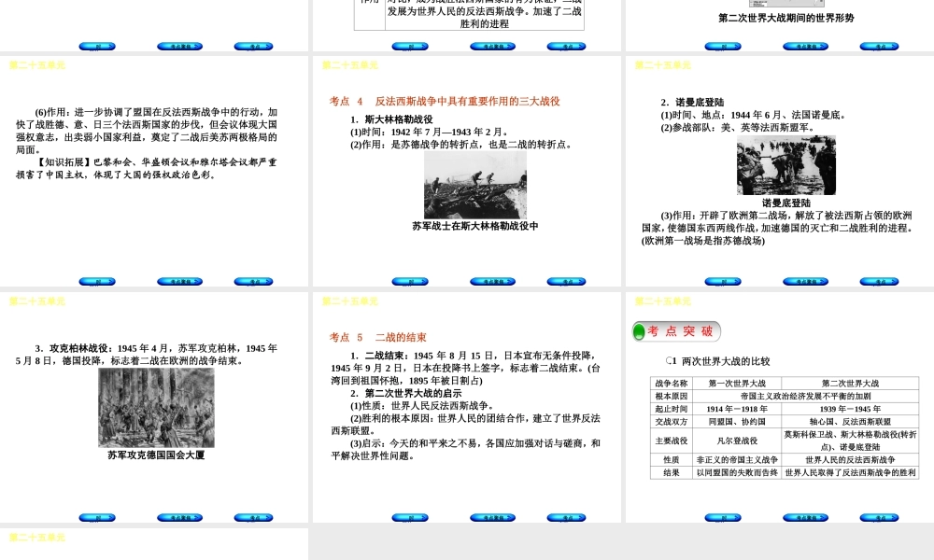Image resolution: width=934 pixels, height=560 pixels.
Task: Select the line 2. 诺曼底登陆 heading
Action: 692,103
